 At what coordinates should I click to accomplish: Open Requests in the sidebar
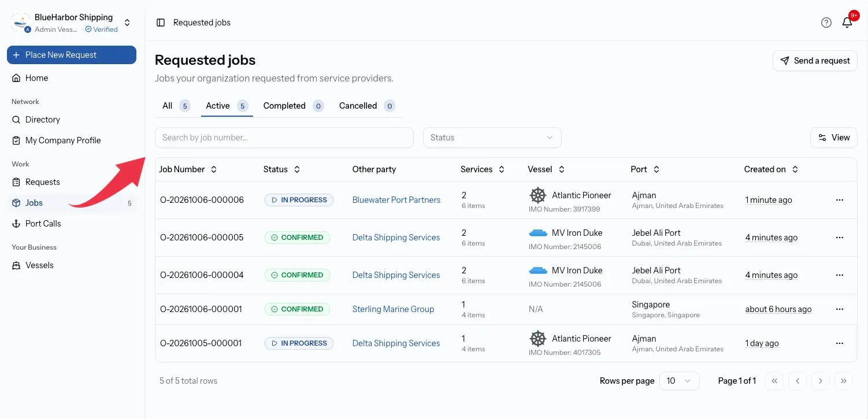coord(72,182)
